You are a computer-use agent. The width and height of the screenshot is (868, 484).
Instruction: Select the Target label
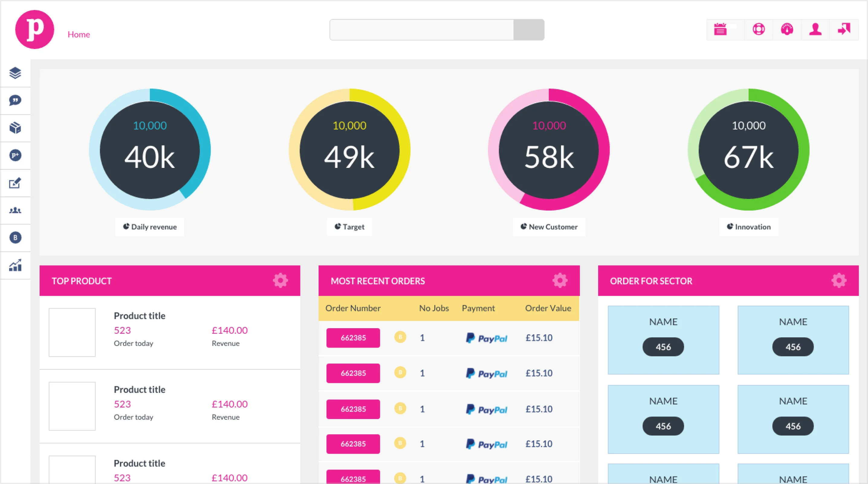(x=349, y=227)
